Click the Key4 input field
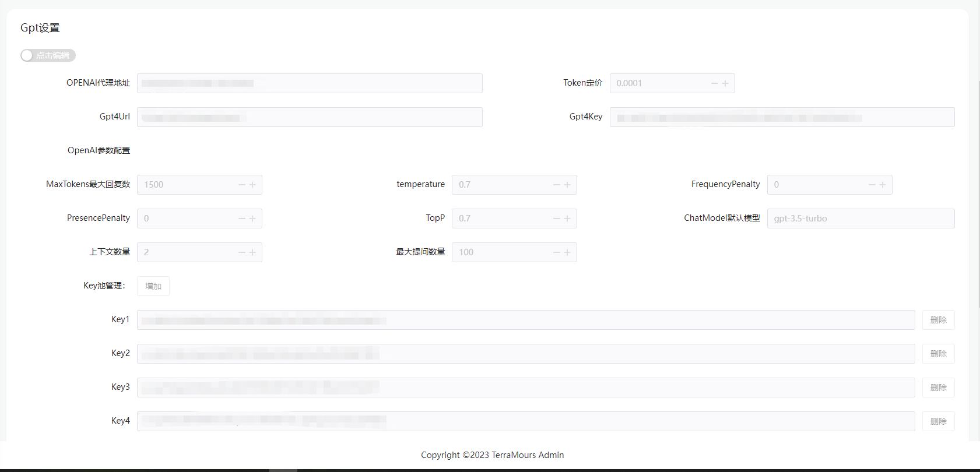980x472 pixels. (x=526, y=421)
